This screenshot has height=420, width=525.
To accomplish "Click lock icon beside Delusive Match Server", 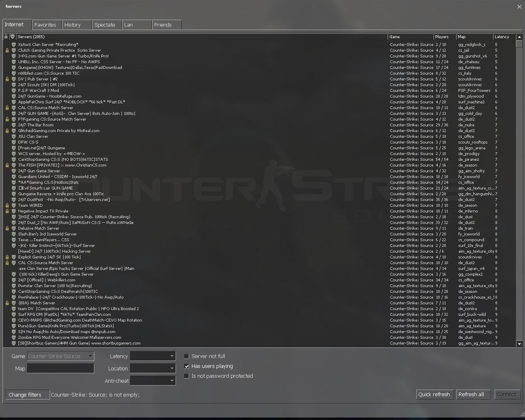I will click(x=7, y=228).
